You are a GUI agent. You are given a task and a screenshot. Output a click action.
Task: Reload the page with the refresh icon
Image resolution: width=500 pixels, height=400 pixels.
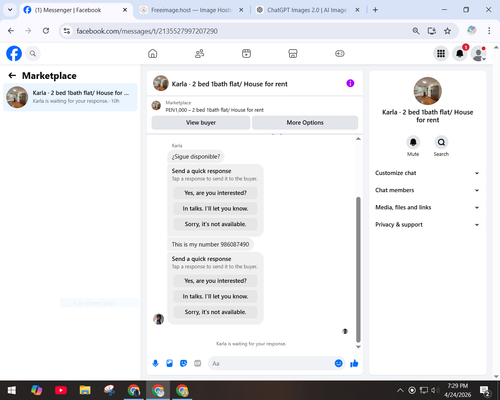tap(46, 31)
